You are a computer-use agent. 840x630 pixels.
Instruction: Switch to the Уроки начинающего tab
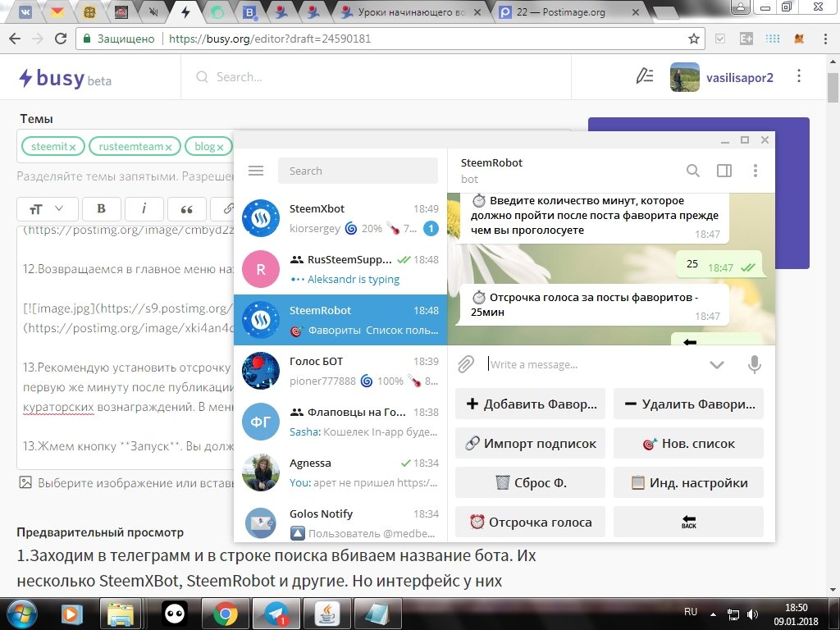[x=411, y=11]
